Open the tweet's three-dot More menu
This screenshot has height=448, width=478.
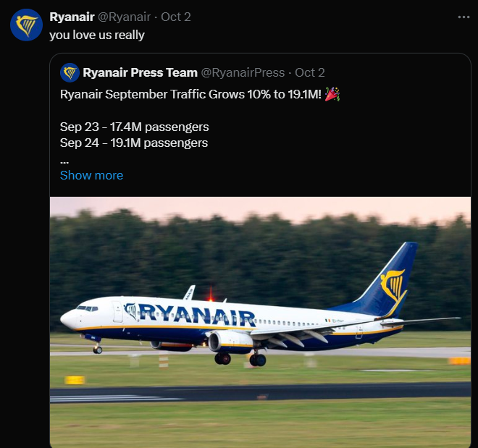[x=464, y=17]
